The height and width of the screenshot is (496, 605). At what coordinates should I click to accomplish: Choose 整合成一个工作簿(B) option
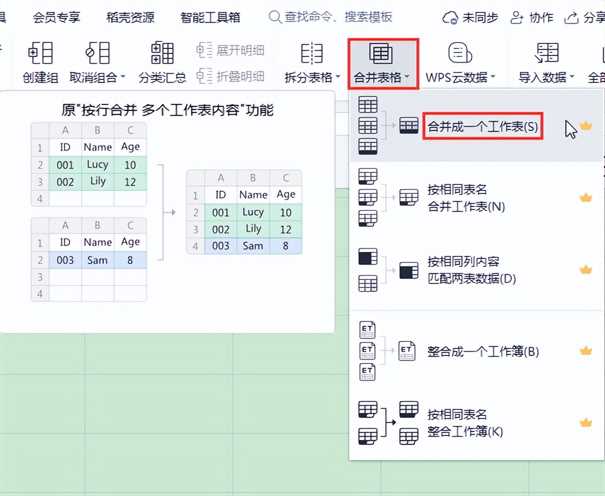pyautogui.click(x=482, y=351)
